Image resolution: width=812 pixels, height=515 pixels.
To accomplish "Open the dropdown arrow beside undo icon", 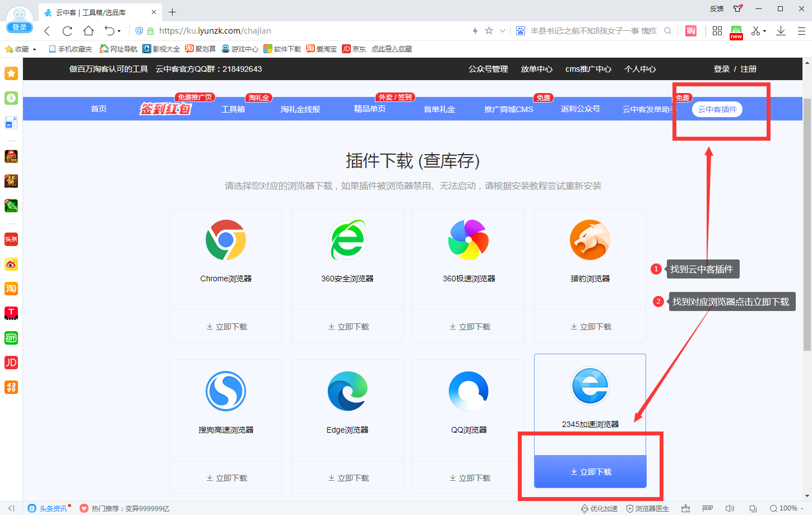I will pos(119,31).
